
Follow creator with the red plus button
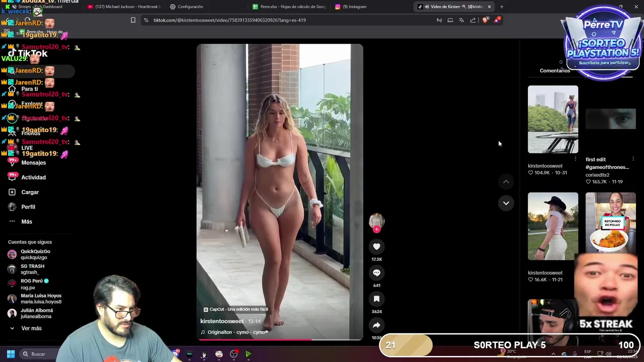(x=376, y=229)
